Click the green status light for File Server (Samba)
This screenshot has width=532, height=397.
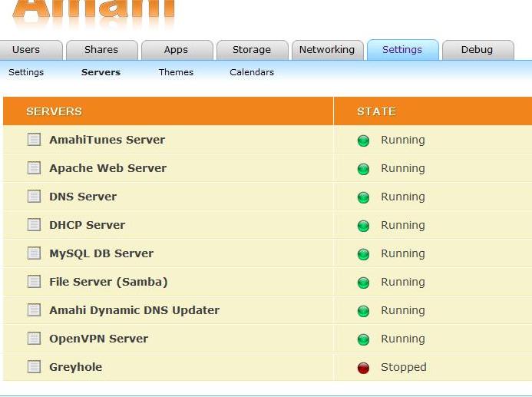click(x=363, y=283)
